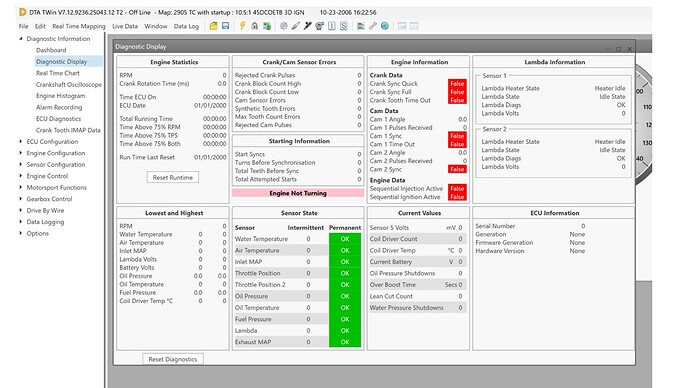Click the False badge for Sequential Injection Active
The image size is (690, 388).
[x=457, y=189]
